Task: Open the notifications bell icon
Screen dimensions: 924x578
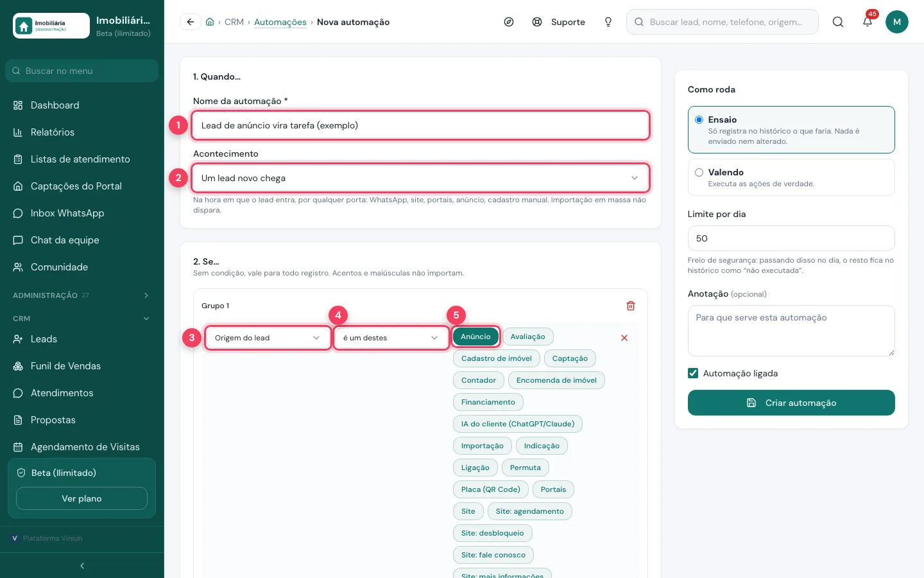Action: (868, 22)
